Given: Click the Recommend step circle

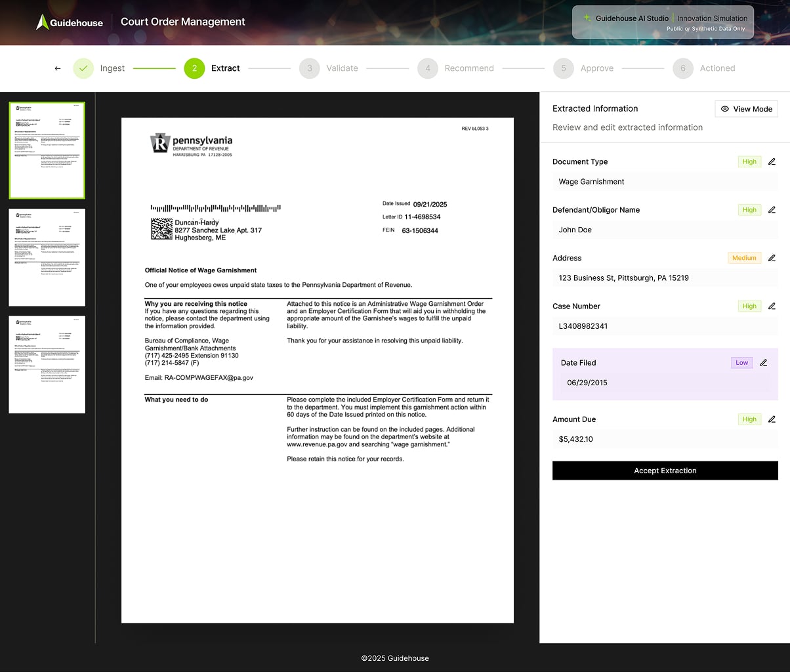Looking at the screenshot, I should point(427,68).
